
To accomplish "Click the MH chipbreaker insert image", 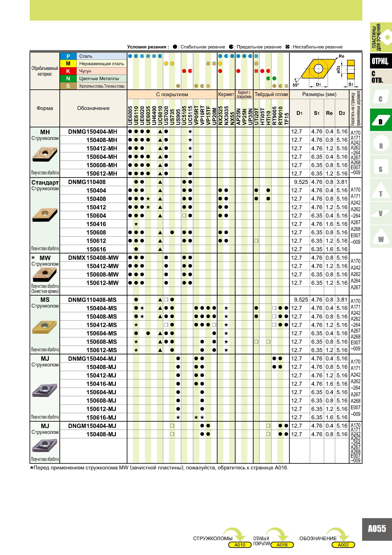I will point(45,154).
